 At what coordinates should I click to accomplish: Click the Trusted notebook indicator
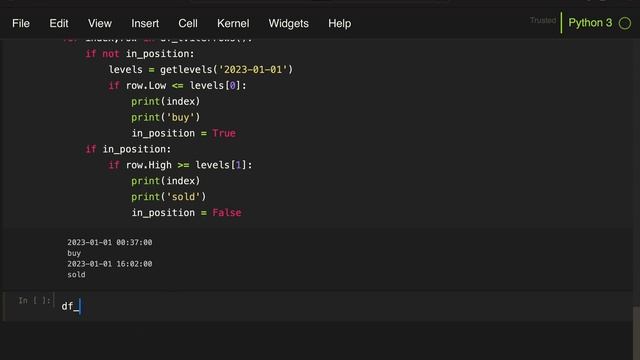[x=543, y=20]
